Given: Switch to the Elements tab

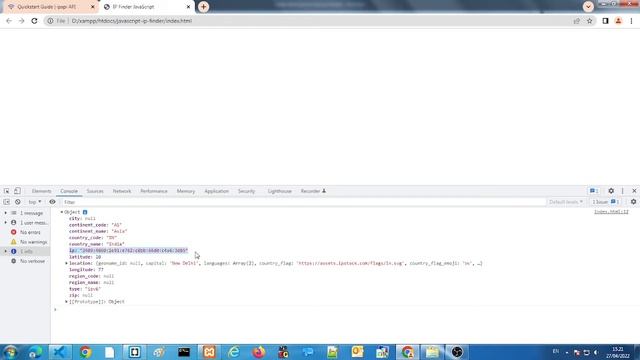Looking at the screenshot, I should pyautogui.click(x=42, y=191).
